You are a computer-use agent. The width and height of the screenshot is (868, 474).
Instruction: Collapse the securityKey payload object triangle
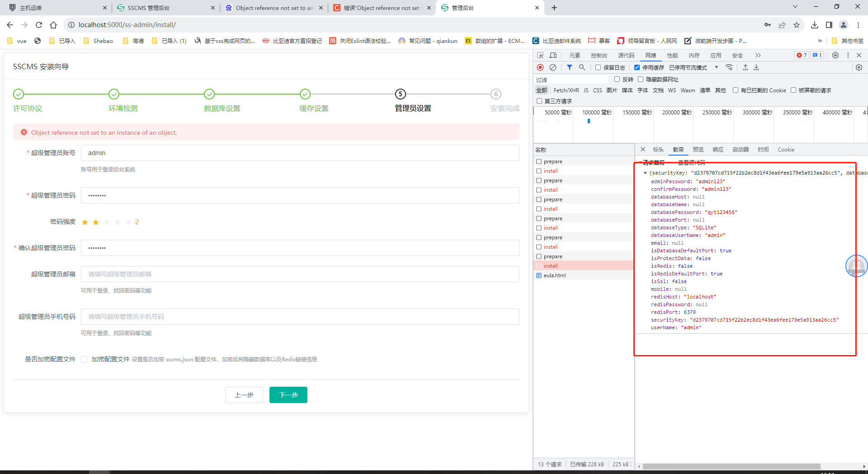coord(645,173)
